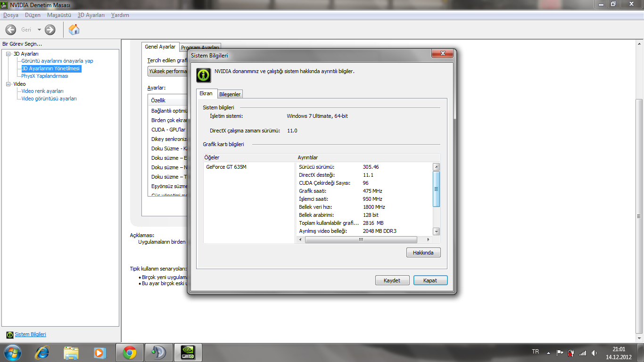Show hidden system tray icons
This screenshot has width=644, height=362.
click(548, 353)
